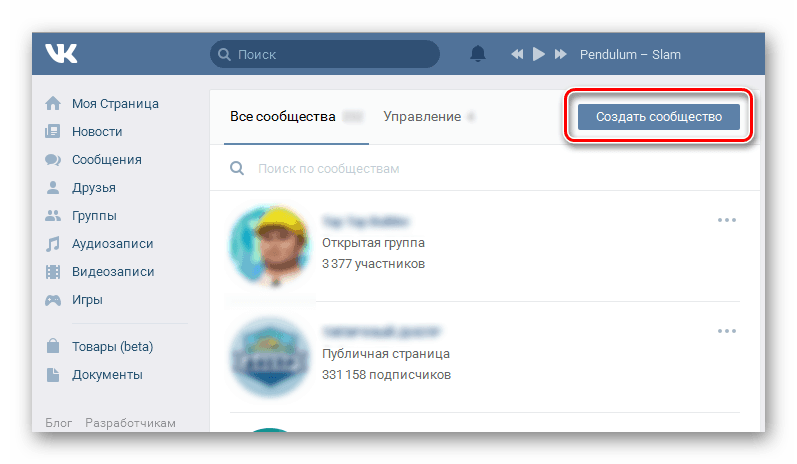Focus the top Поиск search field

325,54
